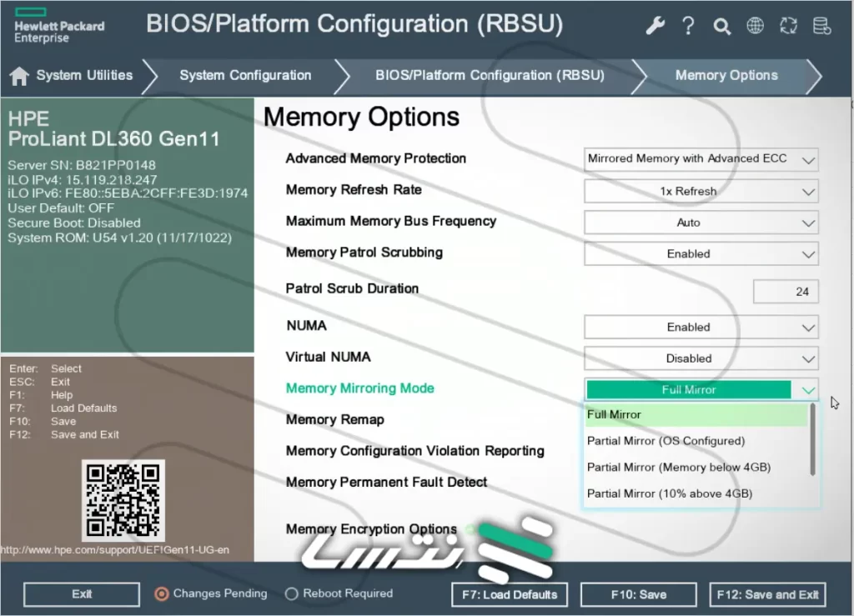Go to System Configuration breadcrumb
Image resolution: width=854 pixels, height=616 pixels.
point(244,76)
